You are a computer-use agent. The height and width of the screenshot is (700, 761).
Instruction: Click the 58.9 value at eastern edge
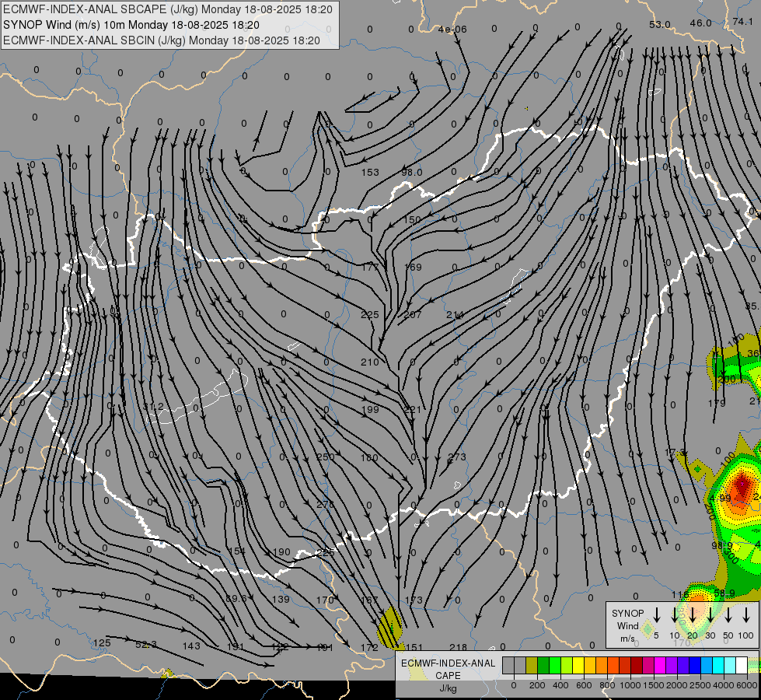[x=724, y=593]
